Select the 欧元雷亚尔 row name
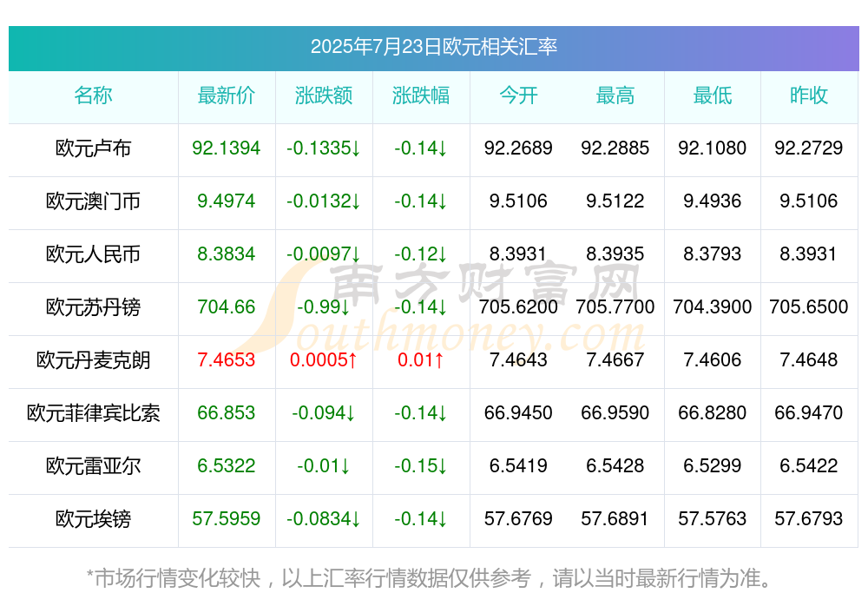This screenshot has height=606, width=868. (93, 466)
